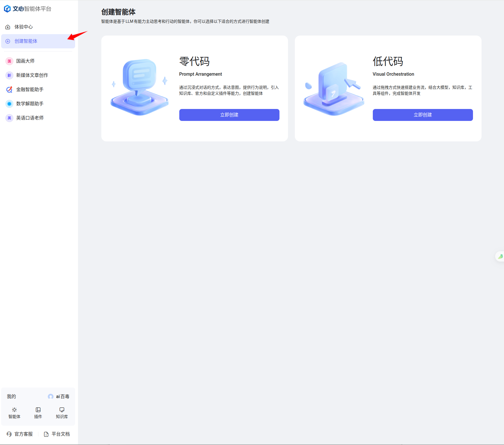Click the ai百毒 username
Viewport: 504px width, 445px height.
63,396
